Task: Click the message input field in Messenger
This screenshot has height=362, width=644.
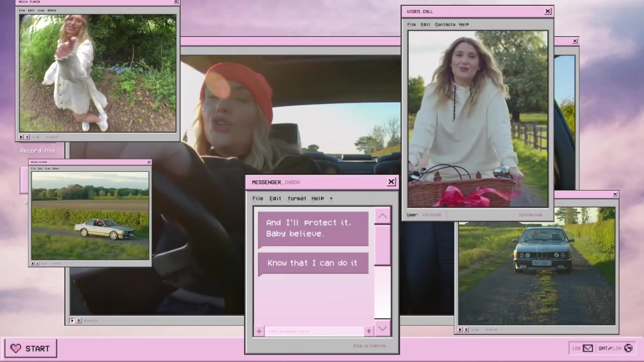Action: click(314, 331)
